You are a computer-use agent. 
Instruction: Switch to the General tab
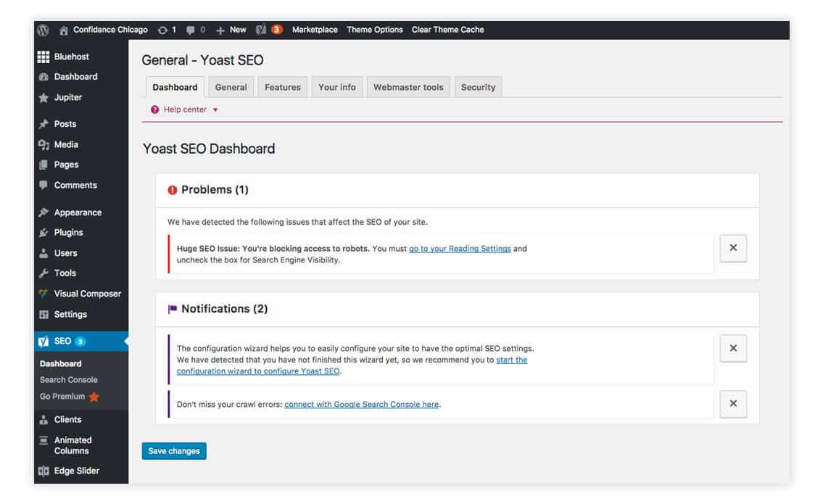231,87
